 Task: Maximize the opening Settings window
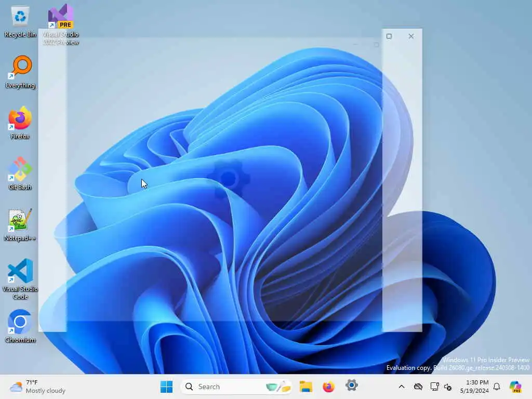click(x=389, y=36)
